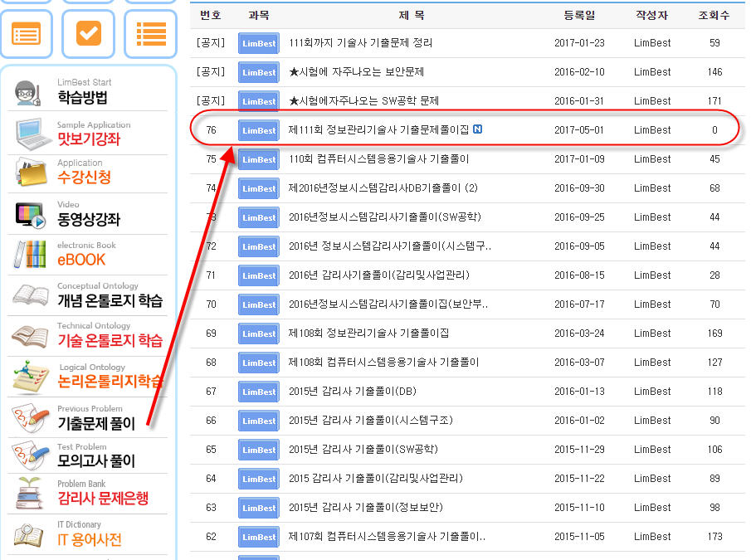Image resolution: width=751 pixels, height=560 pixels.
Task: Open 제108회 정보관리기술사 기출풀이집 post
Action: click(x=368, y=334)
